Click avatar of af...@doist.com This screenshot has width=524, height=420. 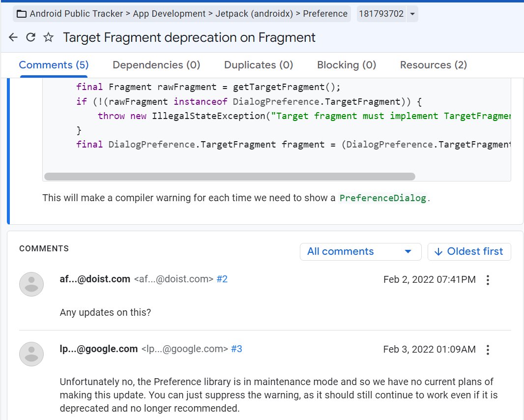coord(31,284)
